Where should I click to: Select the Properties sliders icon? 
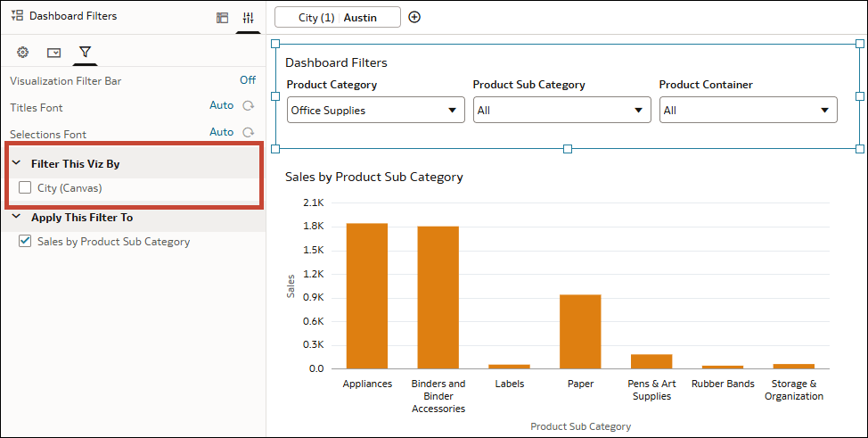click(x=248, y=17)
